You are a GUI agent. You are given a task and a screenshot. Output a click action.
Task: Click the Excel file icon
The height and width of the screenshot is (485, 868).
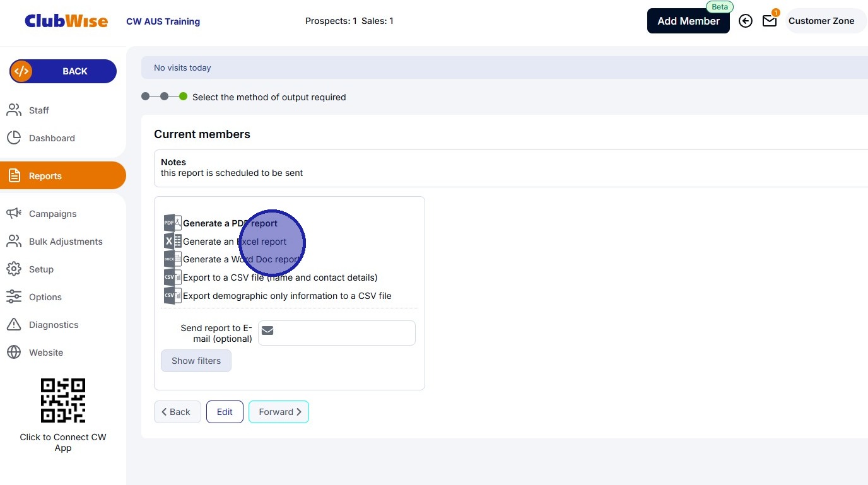click(172, 242)
